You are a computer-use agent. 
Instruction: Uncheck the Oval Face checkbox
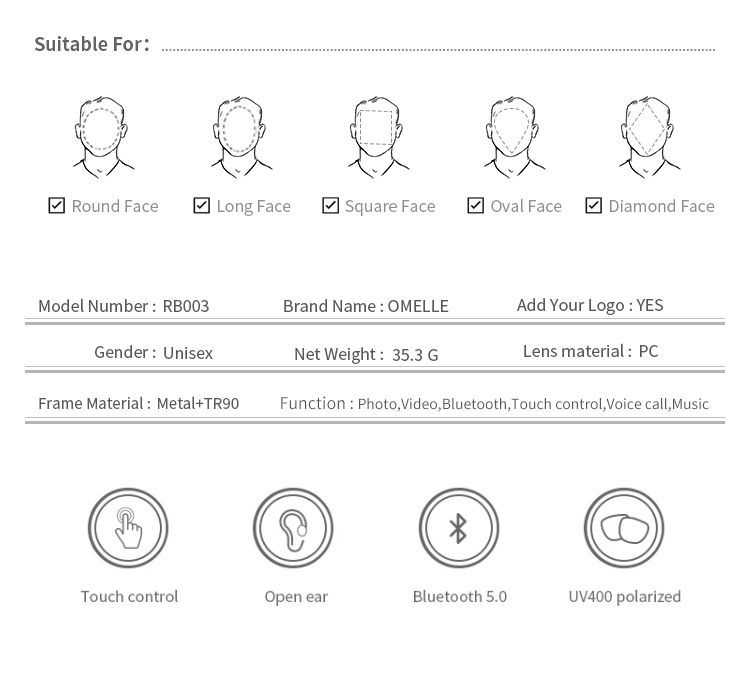[476, 205]
